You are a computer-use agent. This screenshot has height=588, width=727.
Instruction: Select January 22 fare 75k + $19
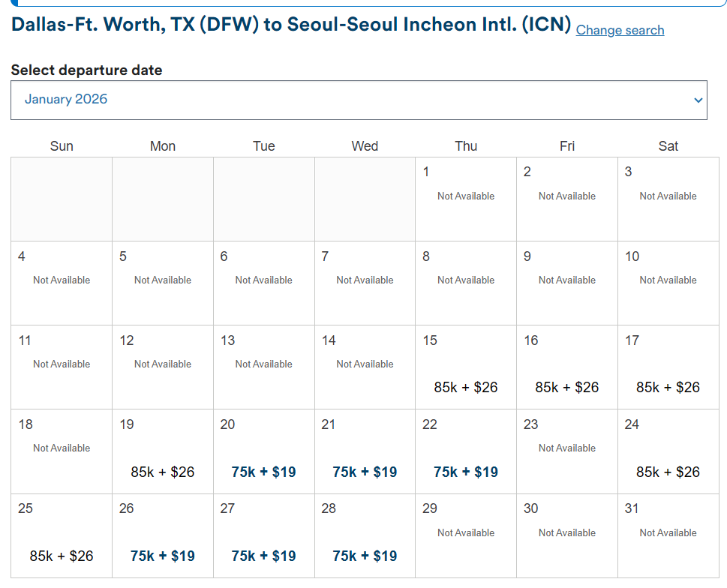[465, 472]
